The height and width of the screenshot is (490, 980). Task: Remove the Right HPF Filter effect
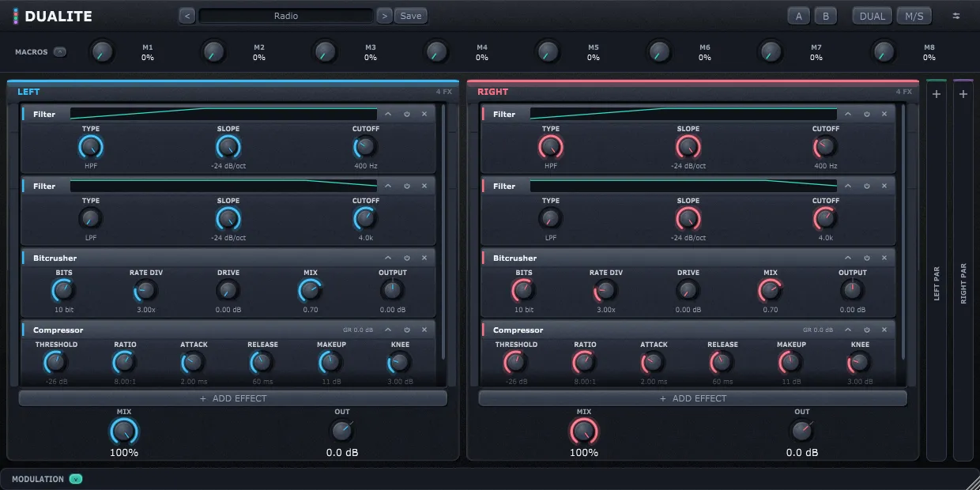(x=884, y=114)
